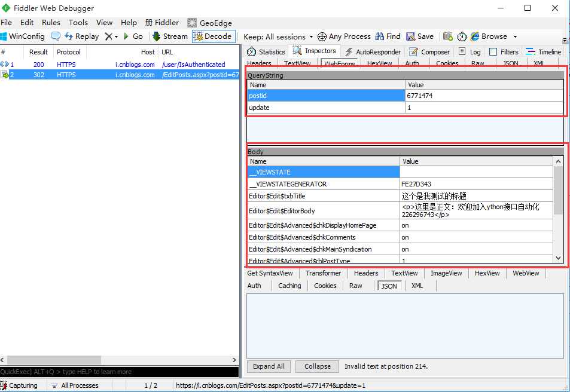570x392 pixels.
Task: Open the View menu
Action: (104, 23)
